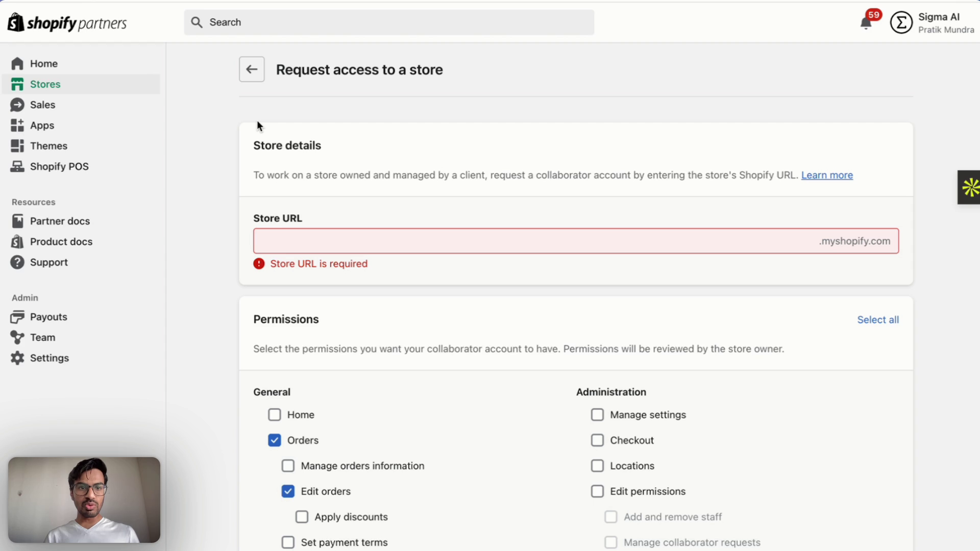The image size is (980, 551).
Task: Click the back arrow button
Action: coord(252,69)
